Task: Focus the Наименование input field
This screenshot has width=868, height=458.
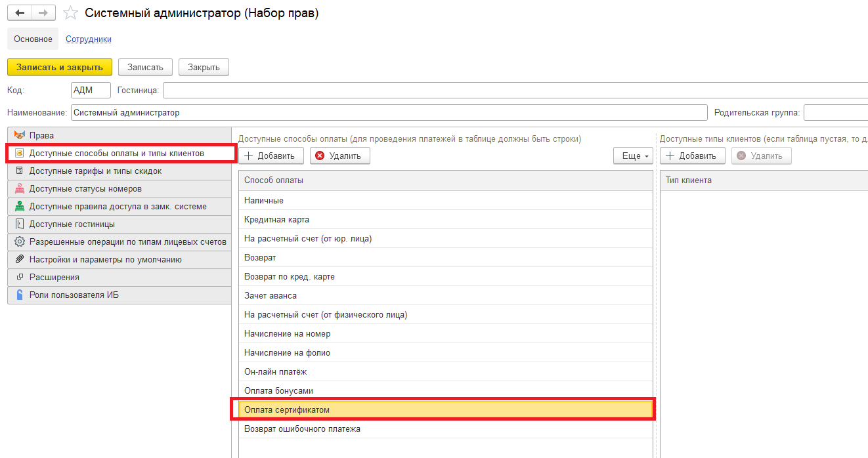Action: pyautogui.click(x=389, y=112)
